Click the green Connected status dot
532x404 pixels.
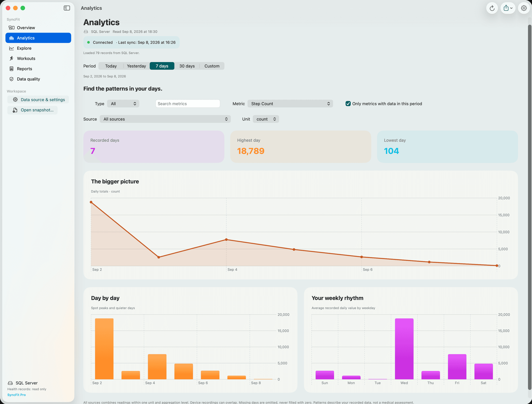coord(88,42)
